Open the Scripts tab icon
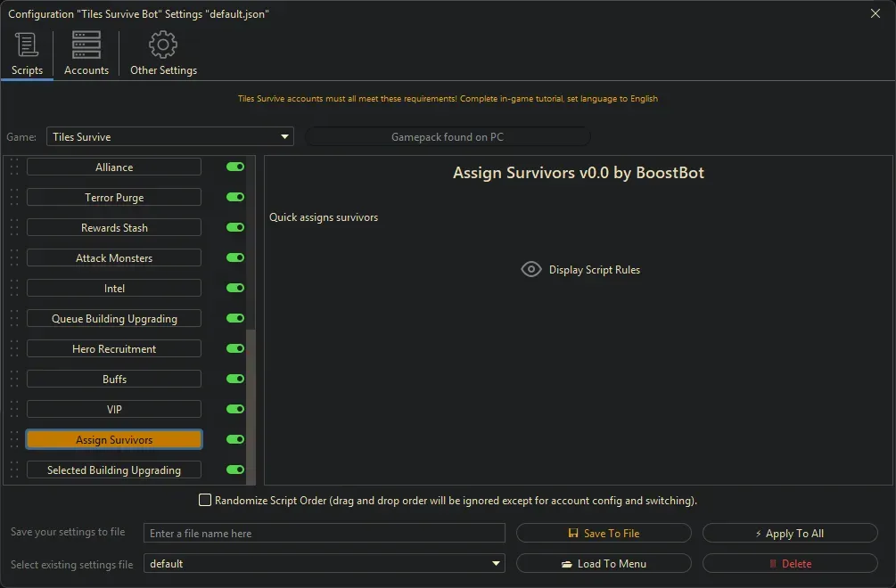 [27, 45]
